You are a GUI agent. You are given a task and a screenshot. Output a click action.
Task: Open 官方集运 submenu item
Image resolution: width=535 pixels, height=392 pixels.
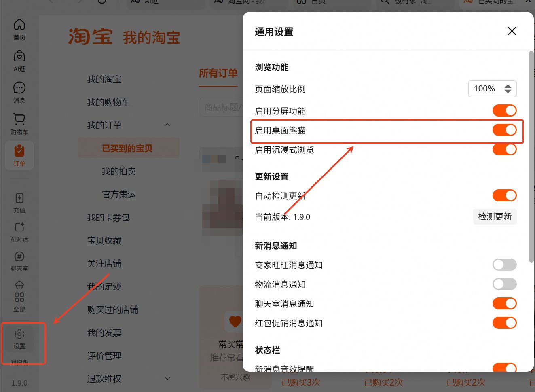click(x=119, y=195)
